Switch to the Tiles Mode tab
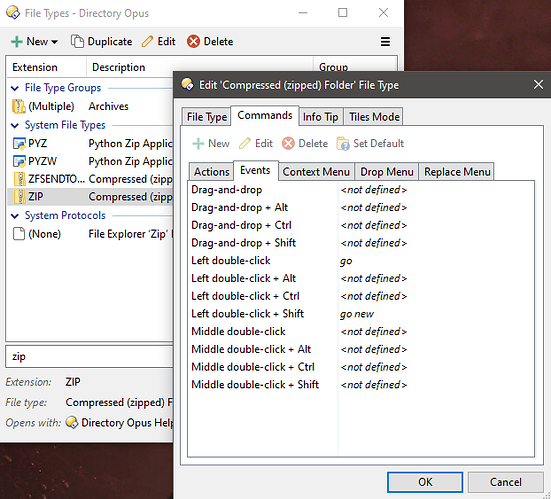Screen dimensions: 551x499 [x=374, y=117]
